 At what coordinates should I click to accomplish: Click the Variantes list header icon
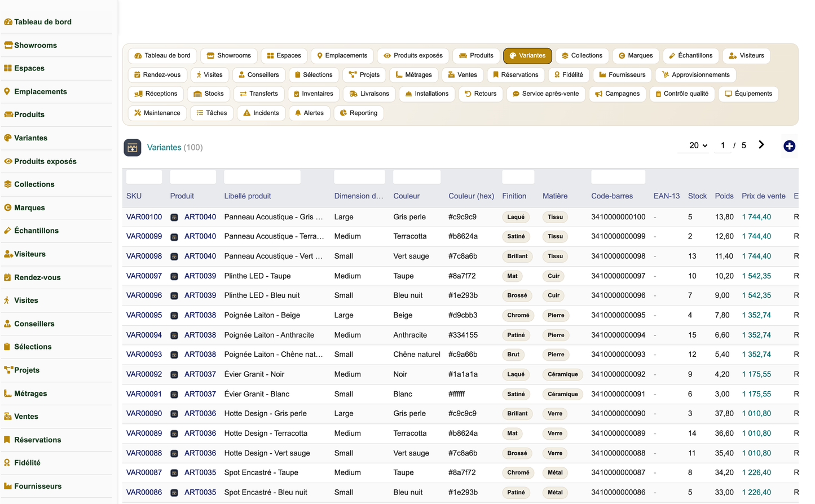[133, 148]
